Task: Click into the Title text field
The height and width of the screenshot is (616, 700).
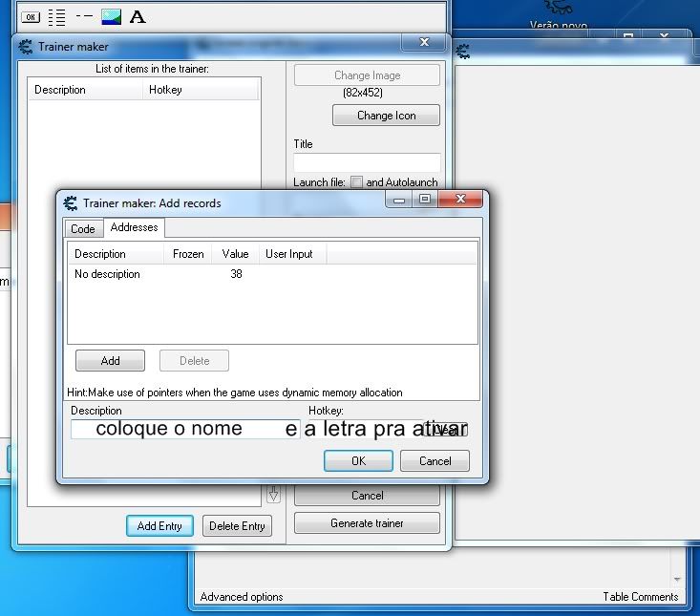Action: (367, 162)
